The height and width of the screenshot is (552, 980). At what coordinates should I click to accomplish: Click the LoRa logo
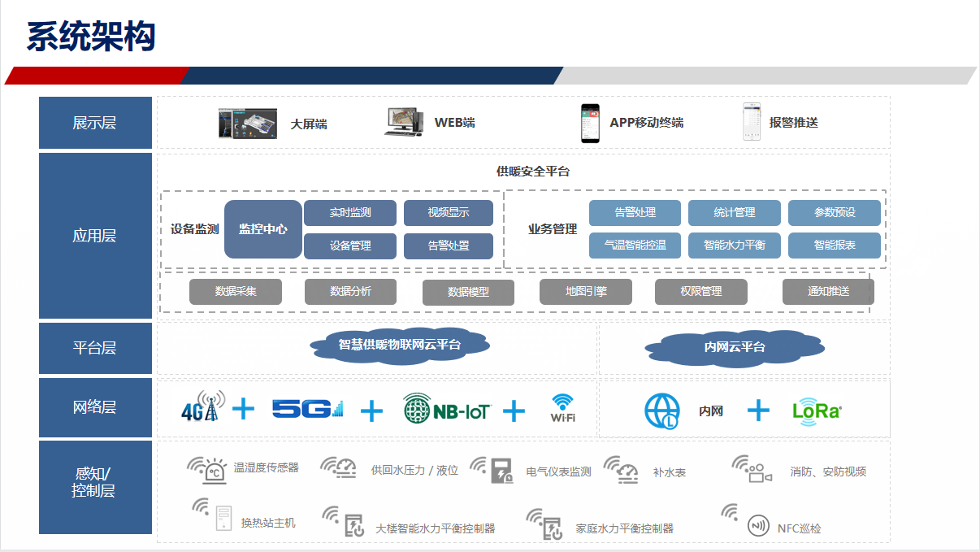pos(817,411)
